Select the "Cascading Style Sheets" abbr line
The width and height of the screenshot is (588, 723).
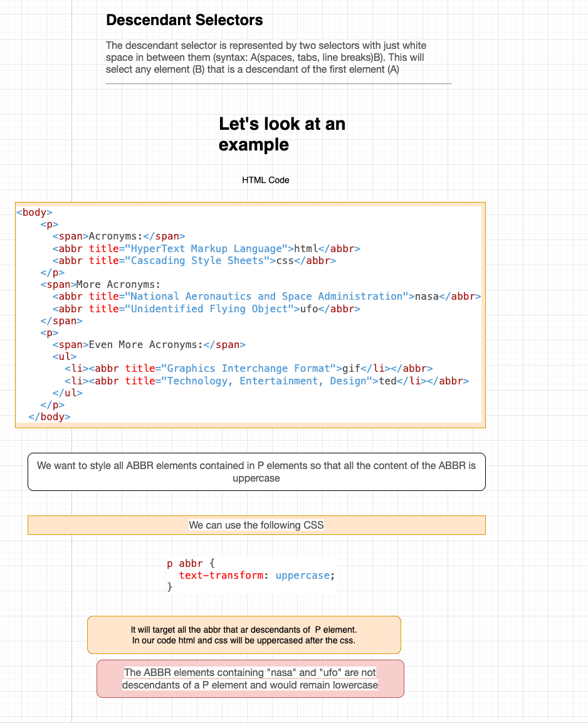point(194,261)
